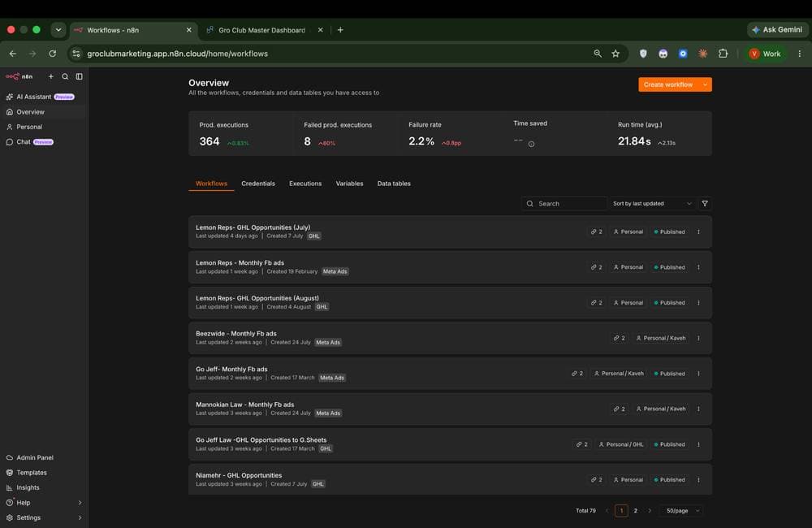Screen dimensions: 812x528
Task: Open the tab search dropdown arrow
Action: [58, 30]
